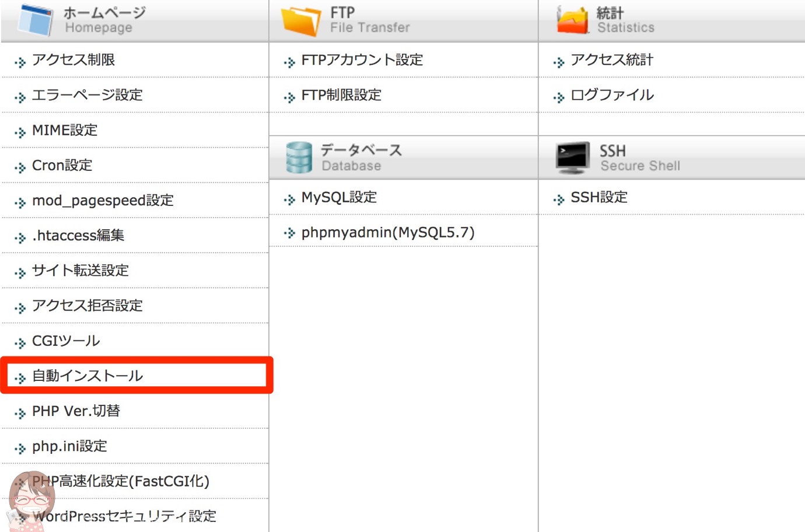The image size is (805, 532).
Task: Click the FTP folder icon
Action: pyautogui.click(x=301, y=20)
